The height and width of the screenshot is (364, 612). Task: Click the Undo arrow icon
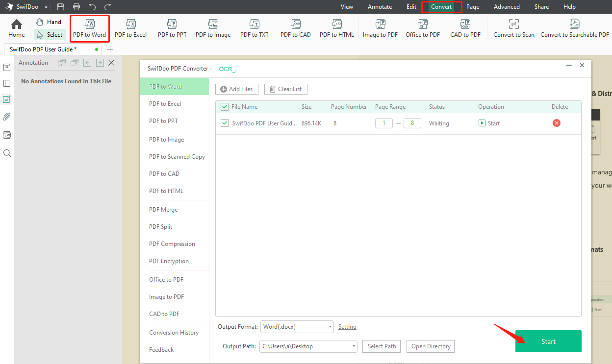click(92, 7)
